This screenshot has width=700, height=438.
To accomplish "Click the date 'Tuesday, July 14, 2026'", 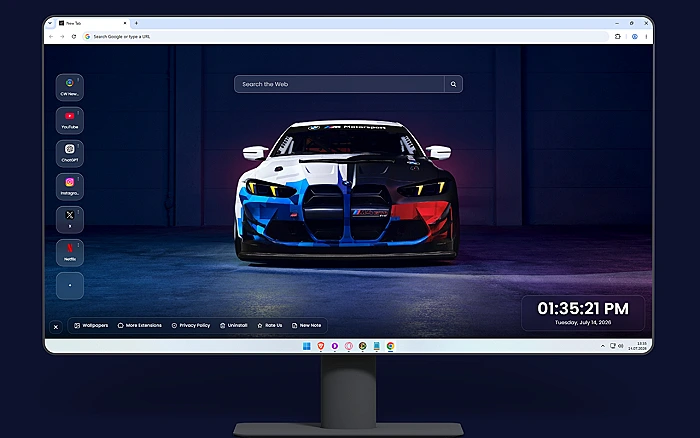I will point(583,322).
